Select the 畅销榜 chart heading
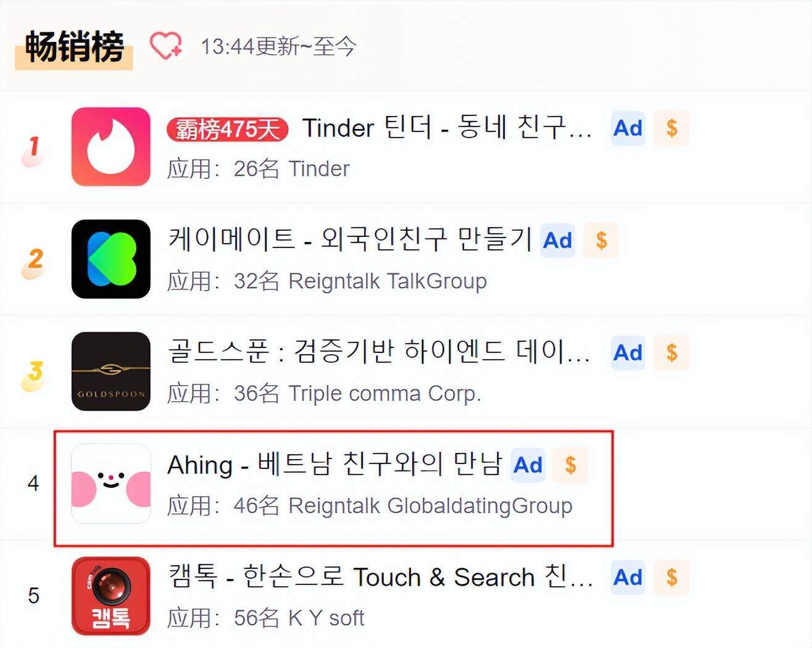Screen dimensions: 812x648 click(74, 47)
